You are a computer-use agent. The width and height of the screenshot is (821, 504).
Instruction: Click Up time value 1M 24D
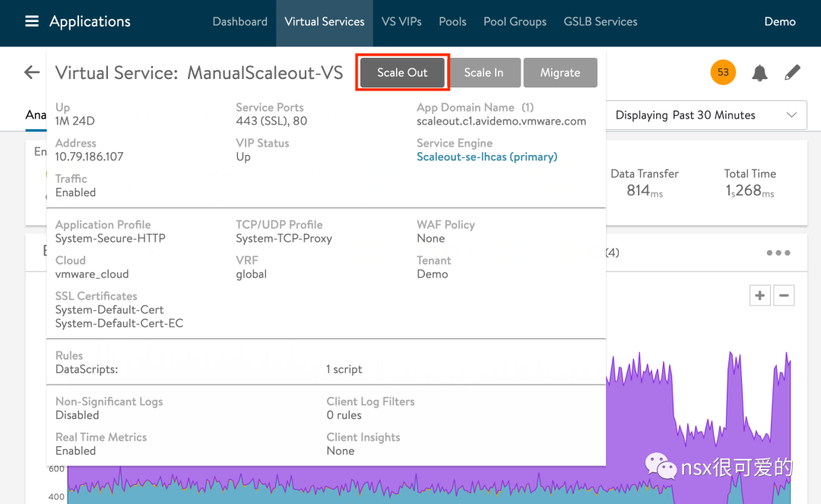tap(74, 121)
